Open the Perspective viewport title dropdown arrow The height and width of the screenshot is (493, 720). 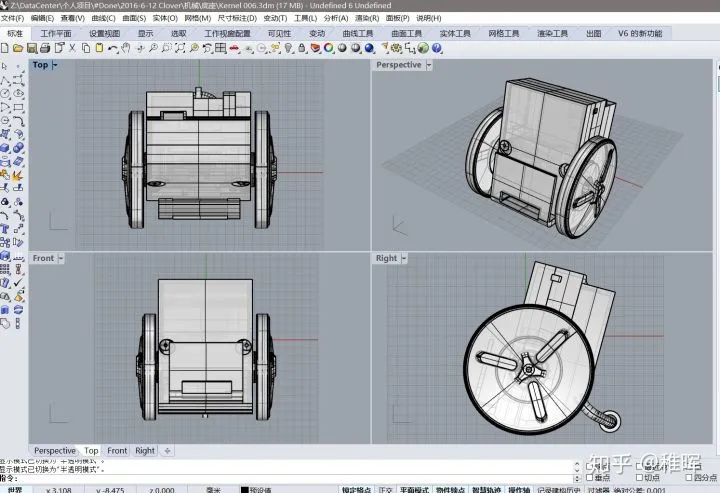429,65
